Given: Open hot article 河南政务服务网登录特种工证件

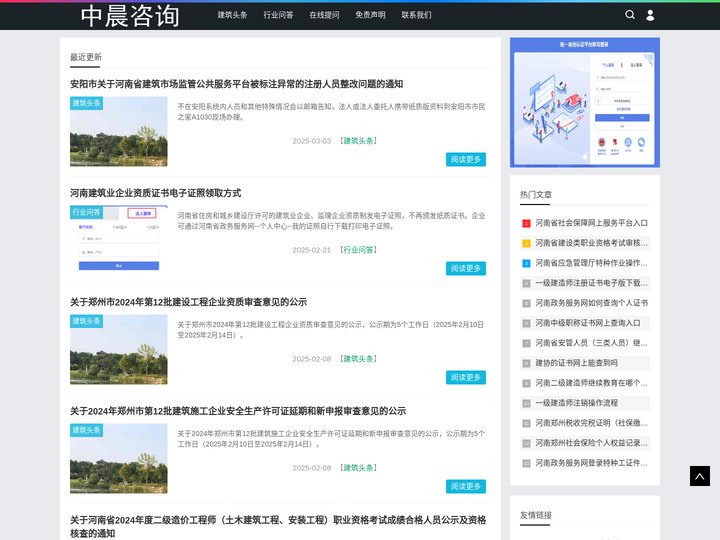Looking at the screenshot, I should tap(591, 463).
